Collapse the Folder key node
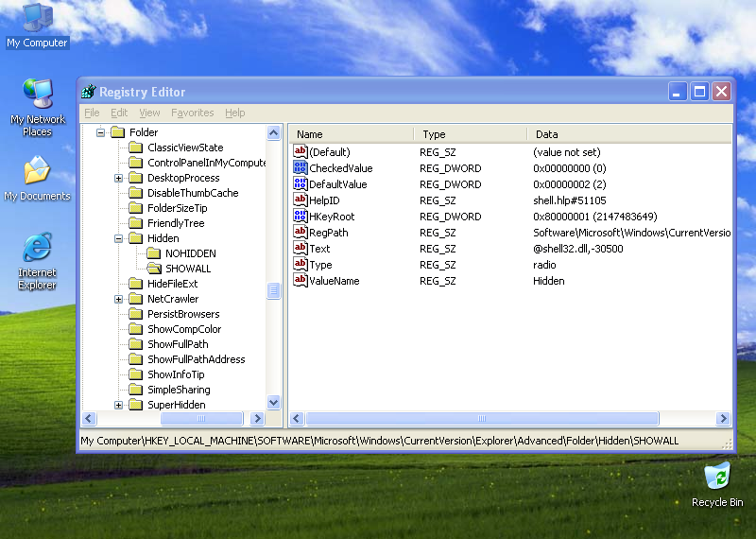This screenshot has height=539, width=756. point(100,132)
